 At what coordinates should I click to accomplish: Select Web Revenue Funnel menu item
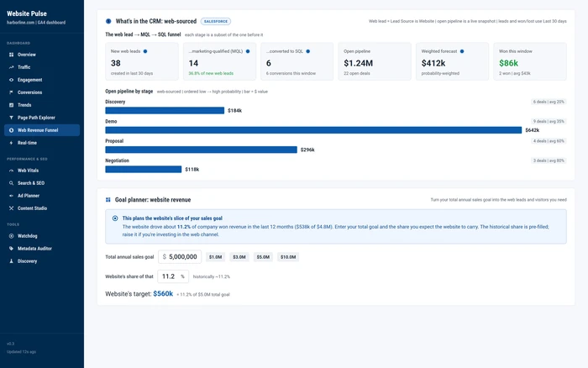[x=42, y=130]
